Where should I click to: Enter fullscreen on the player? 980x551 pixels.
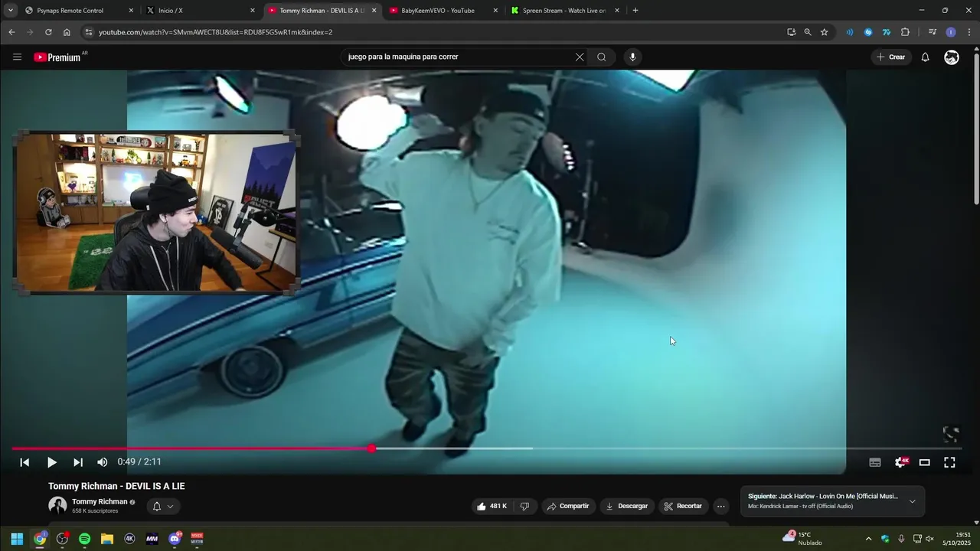(x=949, y=462)
